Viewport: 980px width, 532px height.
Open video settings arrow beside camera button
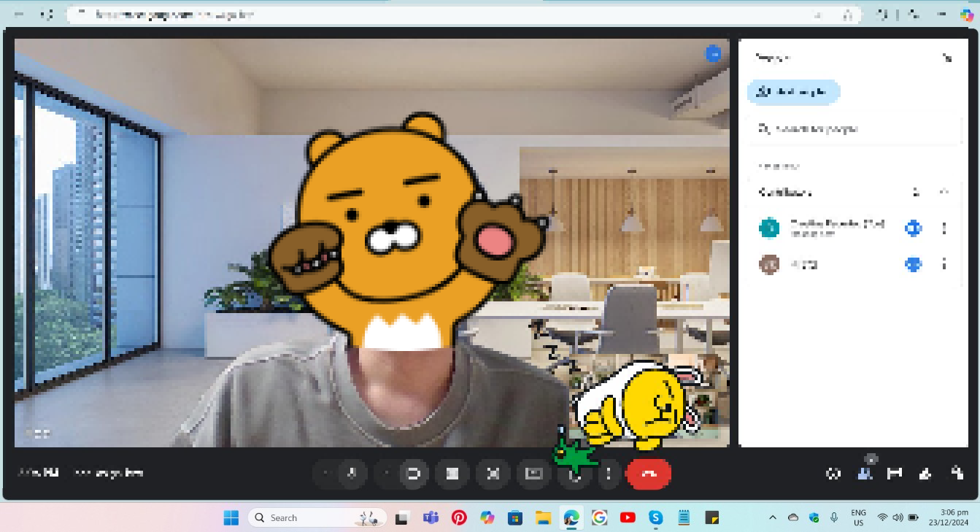[x=387, y=474]
